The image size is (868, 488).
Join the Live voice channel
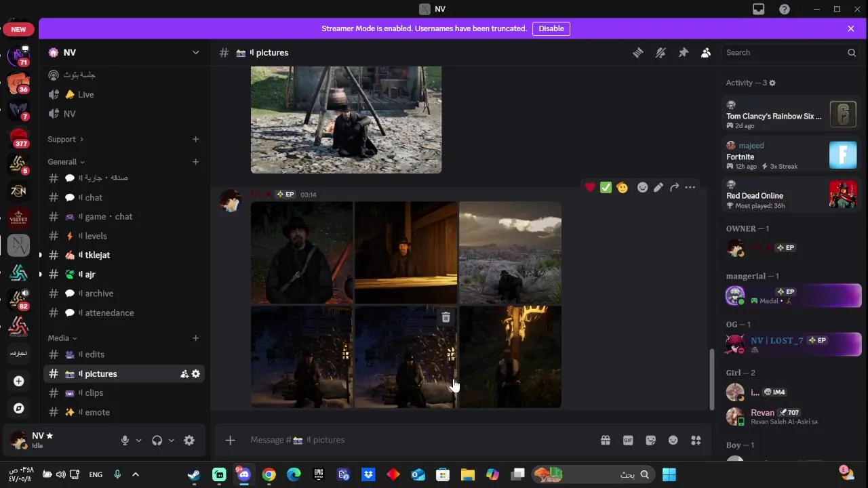coord(125,94)
